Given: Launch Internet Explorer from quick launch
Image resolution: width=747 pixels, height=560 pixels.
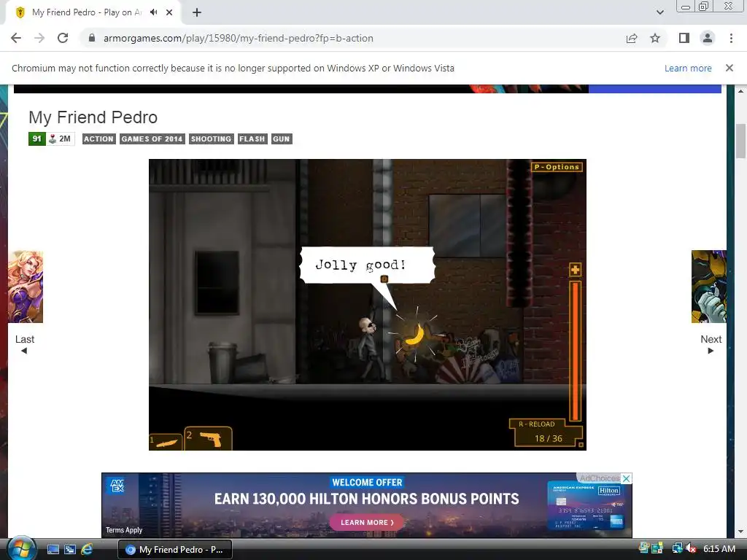Looking at the screenshot, I should pyautogui.click(x=87, y=549).
